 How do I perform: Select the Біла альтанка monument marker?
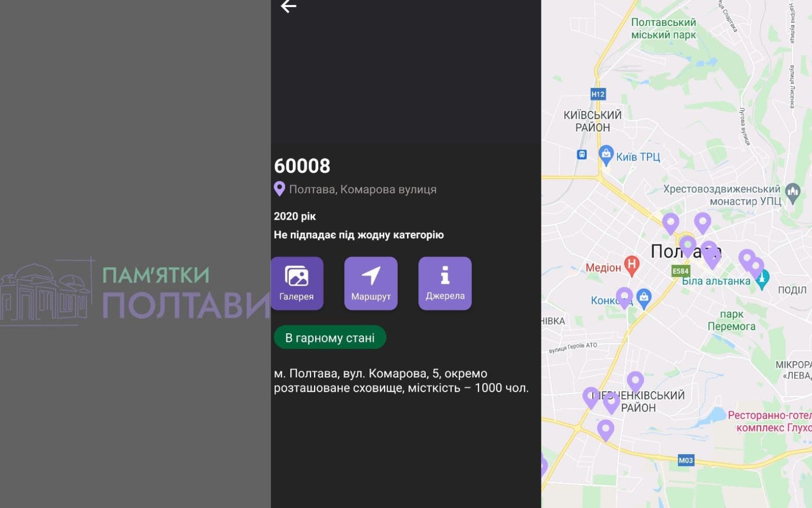pos(762,280)
